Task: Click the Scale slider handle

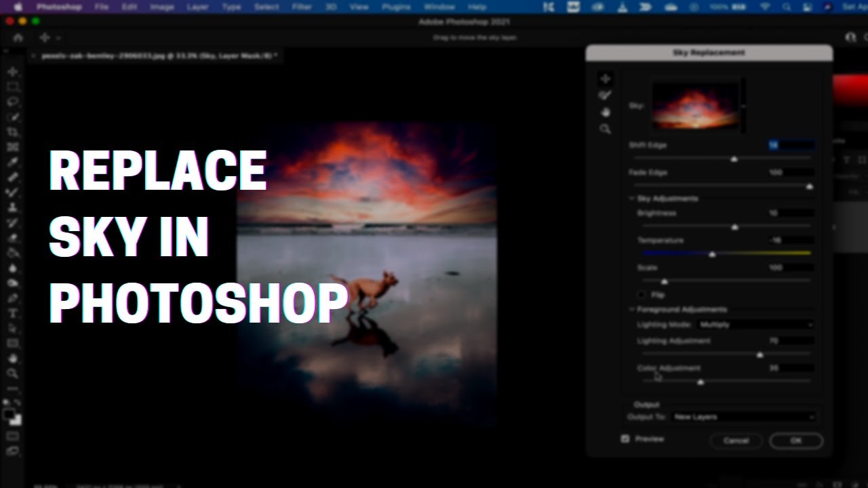Action: (665, 281)
